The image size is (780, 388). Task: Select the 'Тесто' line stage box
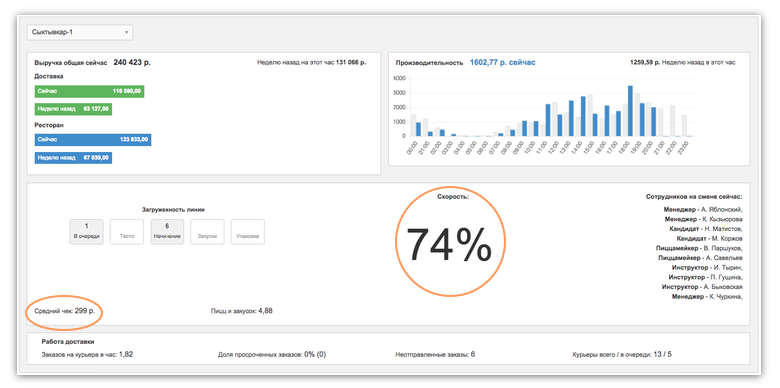[x=127, y=232]
